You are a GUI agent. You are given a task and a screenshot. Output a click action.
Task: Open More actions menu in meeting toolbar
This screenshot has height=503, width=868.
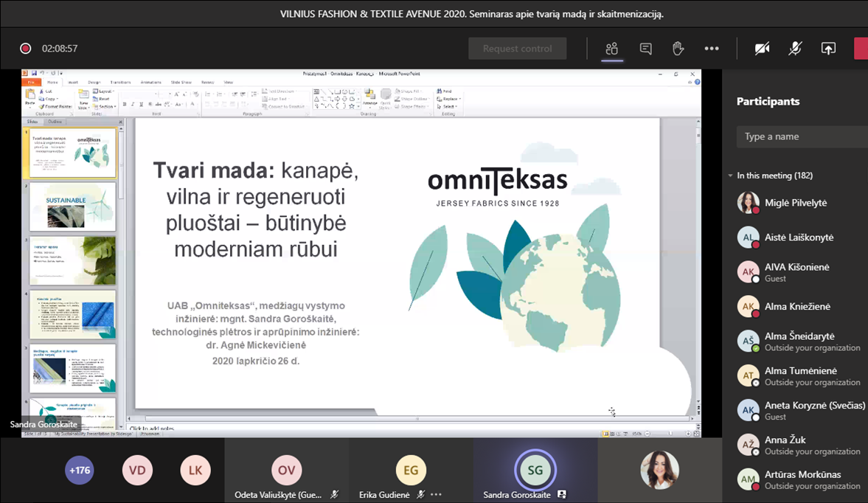711,49
